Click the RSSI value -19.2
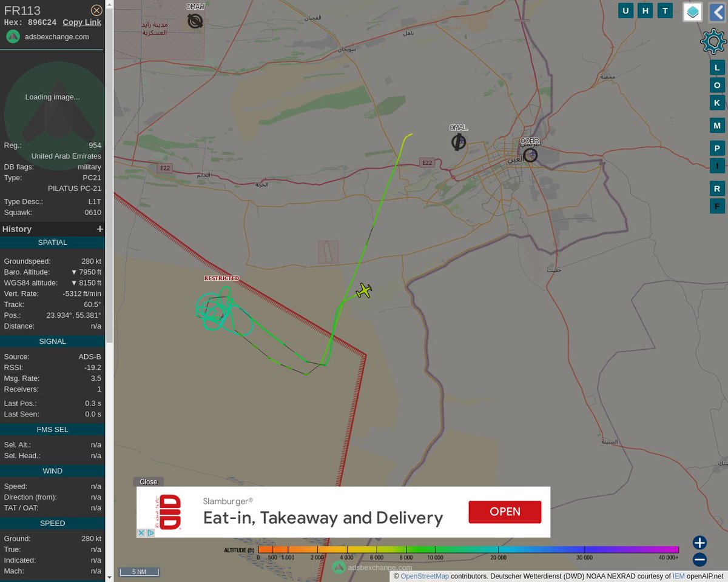This screenshot has width=728, height=582. tap(93, 367)
